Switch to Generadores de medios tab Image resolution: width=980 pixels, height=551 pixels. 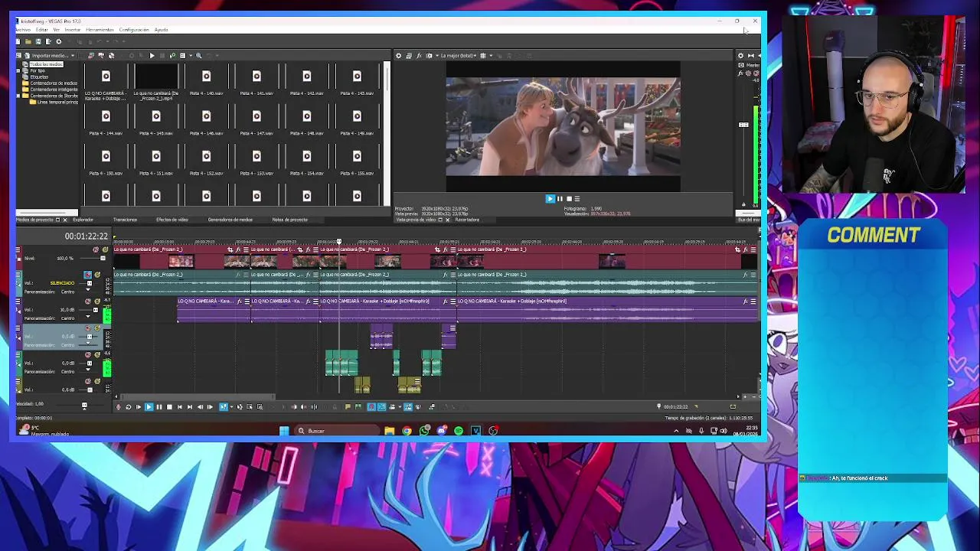(x=230, y=220)
